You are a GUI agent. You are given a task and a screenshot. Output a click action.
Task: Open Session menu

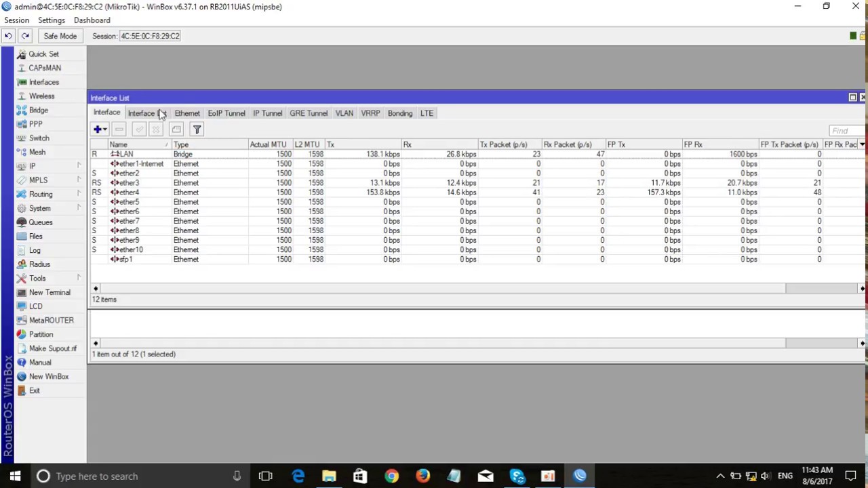click(16, 20)
